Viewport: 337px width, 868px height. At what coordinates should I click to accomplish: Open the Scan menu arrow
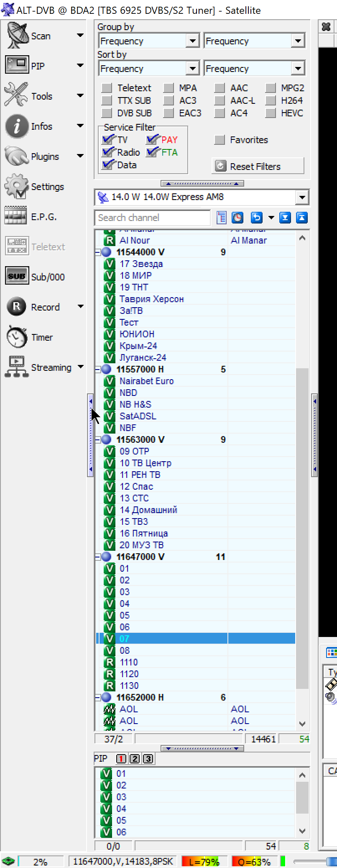(x=80, y=36)
